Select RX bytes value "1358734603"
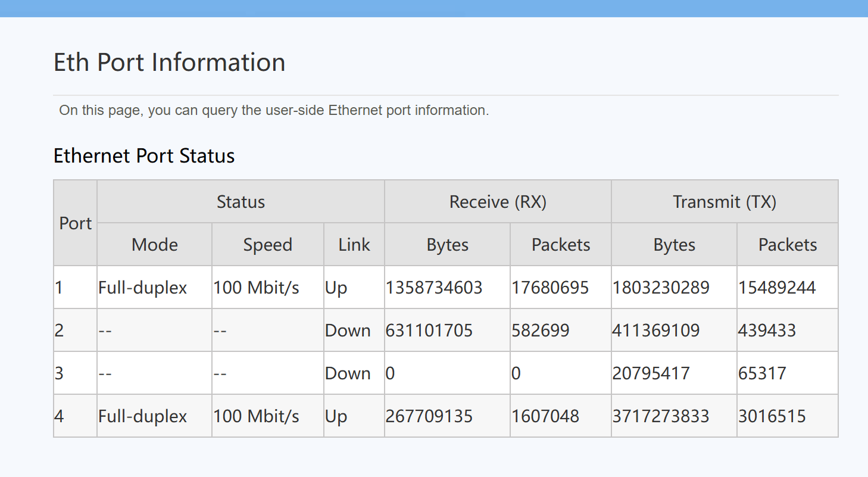868x477 pixels. click(x=448, y=288)
